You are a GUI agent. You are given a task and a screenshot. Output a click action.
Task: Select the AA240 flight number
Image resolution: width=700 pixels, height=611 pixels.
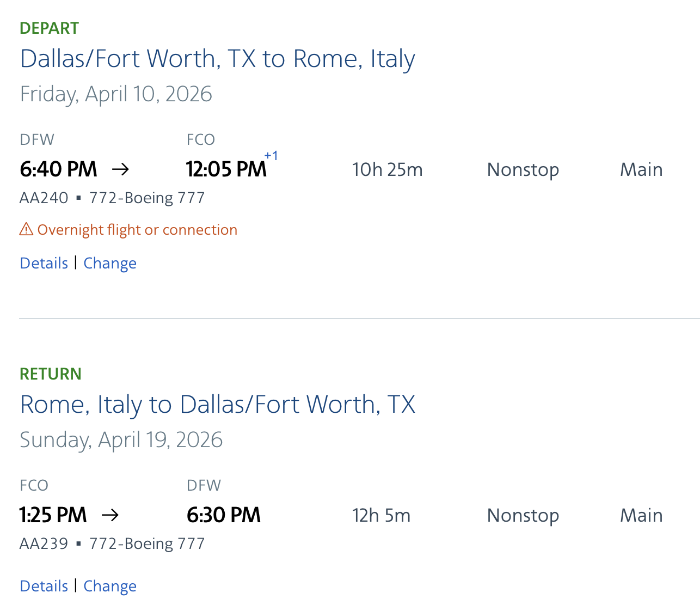[44, 198]
